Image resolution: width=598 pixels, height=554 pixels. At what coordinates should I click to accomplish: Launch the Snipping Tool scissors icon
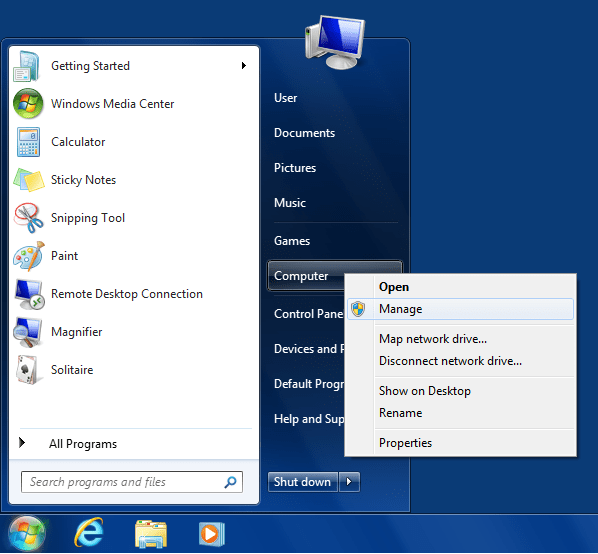(28, 218)
